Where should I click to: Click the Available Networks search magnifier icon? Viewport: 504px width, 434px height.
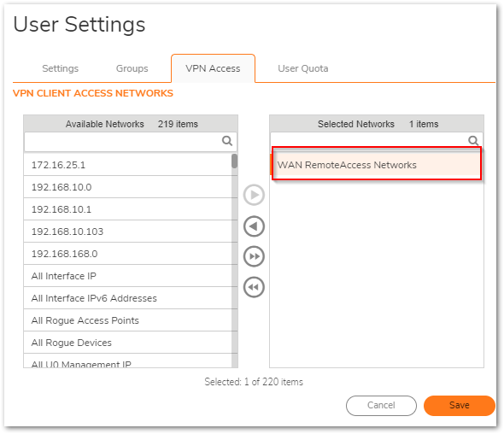point(227,141)
